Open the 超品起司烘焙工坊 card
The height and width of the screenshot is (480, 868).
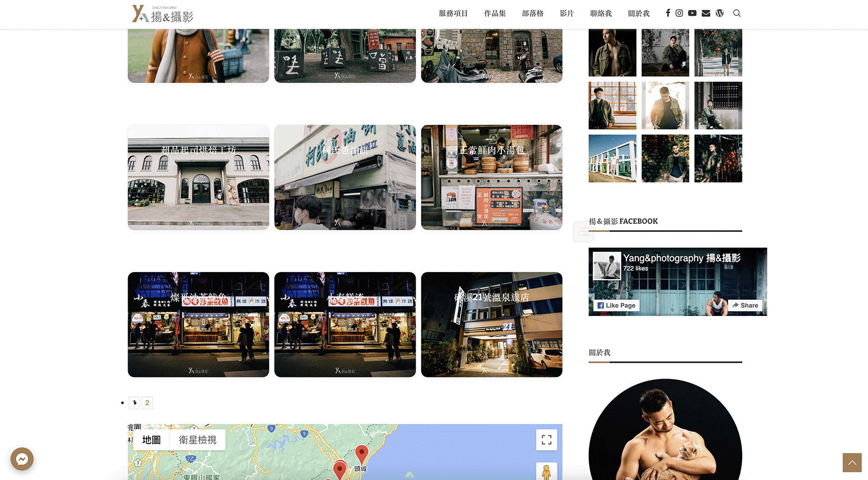click(x=199, y=178)
